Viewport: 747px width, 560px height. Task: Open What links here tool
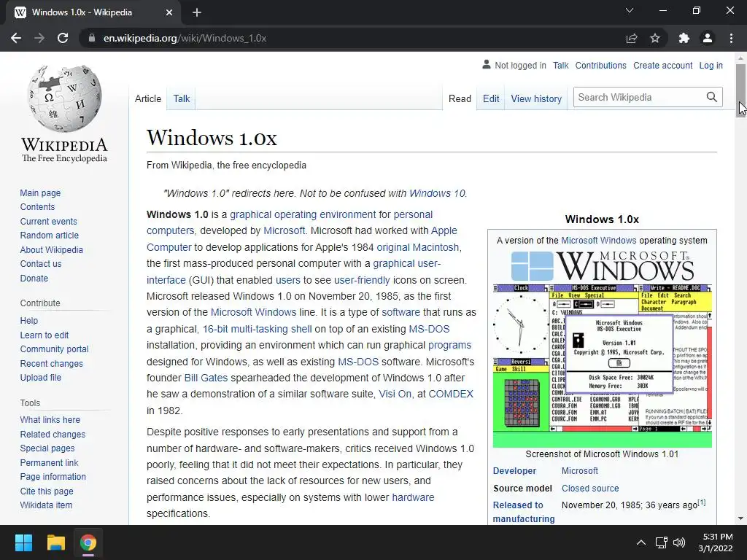50,420
